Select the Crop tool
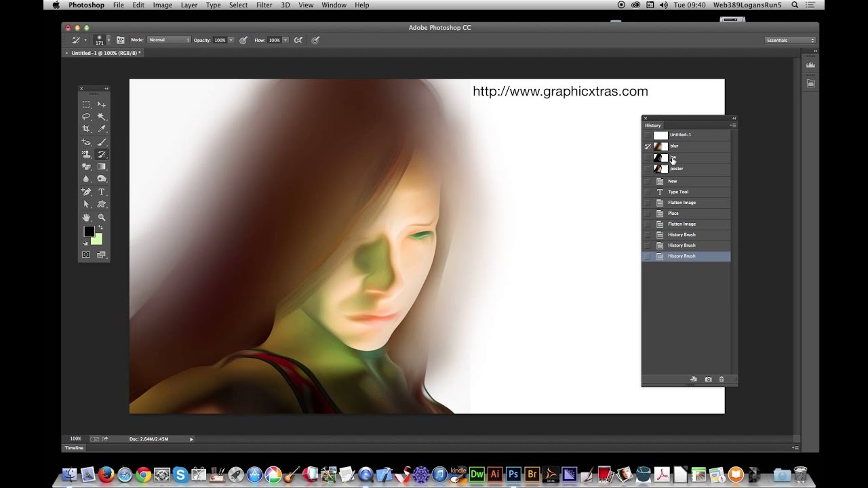868x488 pixels. point(86,129)
